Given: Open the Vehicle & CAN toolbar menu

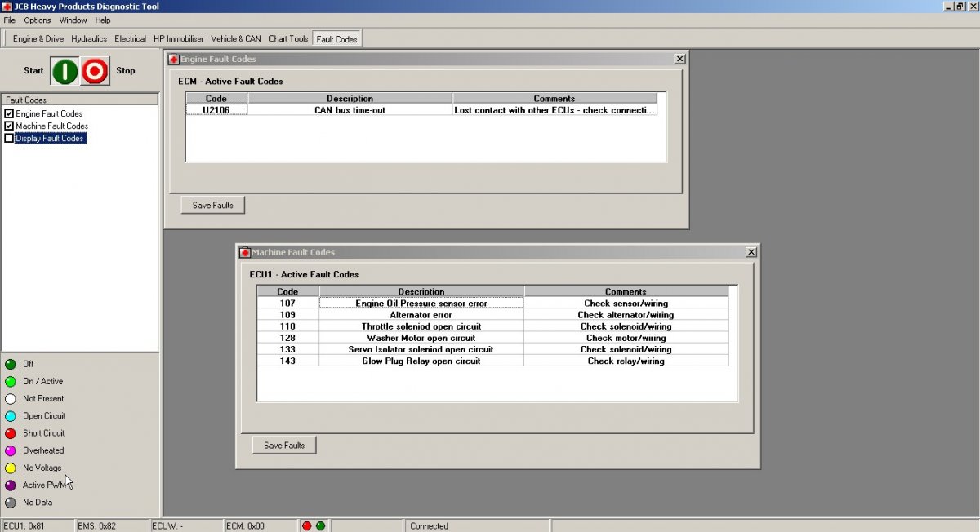Looking at the screenshot, I should tap(236, 38).
